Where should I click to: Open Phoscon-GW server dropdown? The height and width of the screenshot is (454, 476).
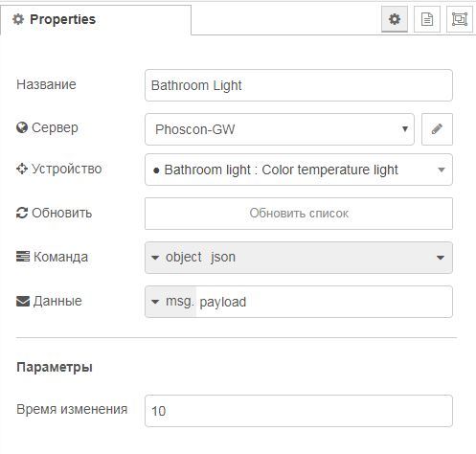(280, 129)
